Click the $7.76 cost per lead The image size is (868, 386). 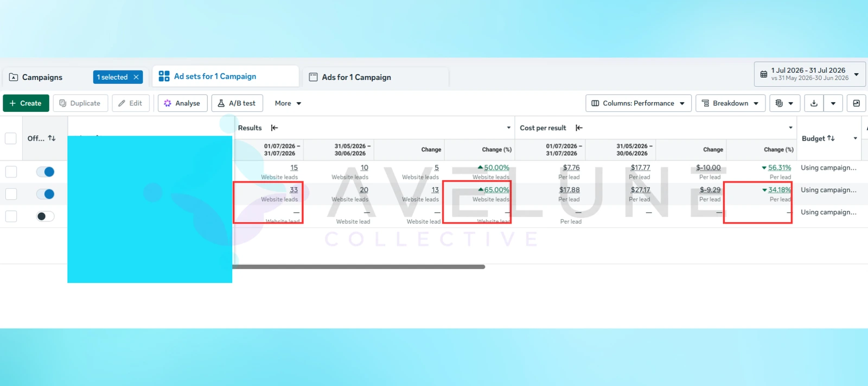point(571,168)
